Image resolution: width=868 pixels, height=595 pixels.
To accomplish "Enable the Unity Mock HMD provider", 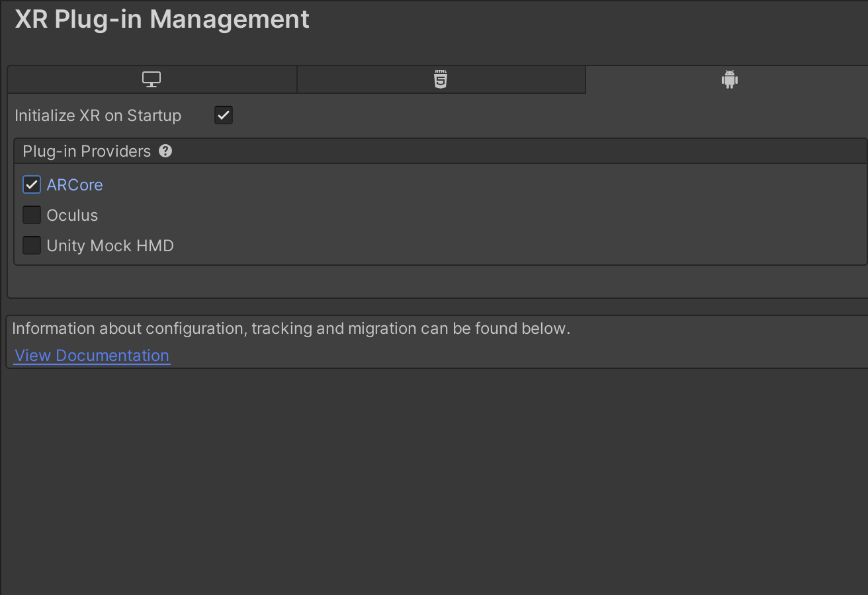I will click(32, 245).
